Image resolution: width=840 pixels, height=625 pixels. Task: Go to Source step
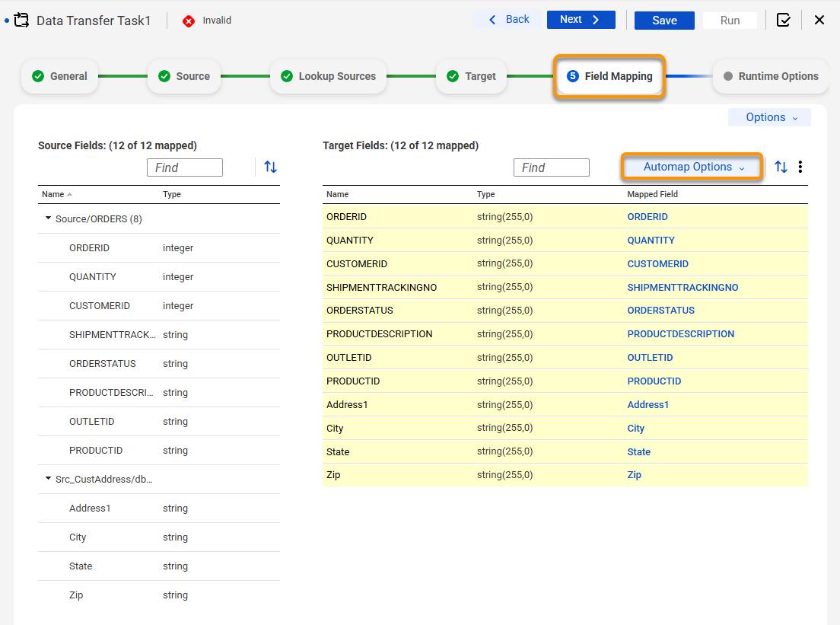(x=184, y=76)
